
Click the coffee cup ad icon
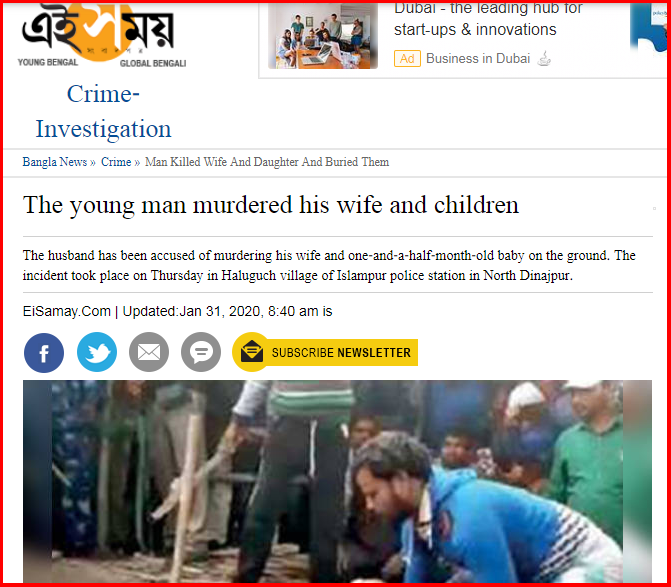[544, 59]
